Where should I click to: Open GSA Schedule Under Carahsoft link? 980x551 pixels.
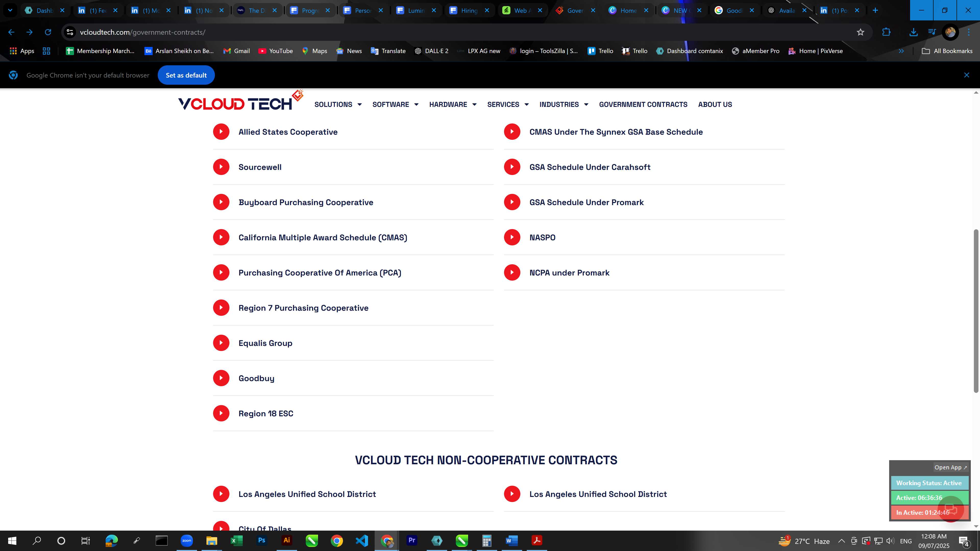pos(590,167)
